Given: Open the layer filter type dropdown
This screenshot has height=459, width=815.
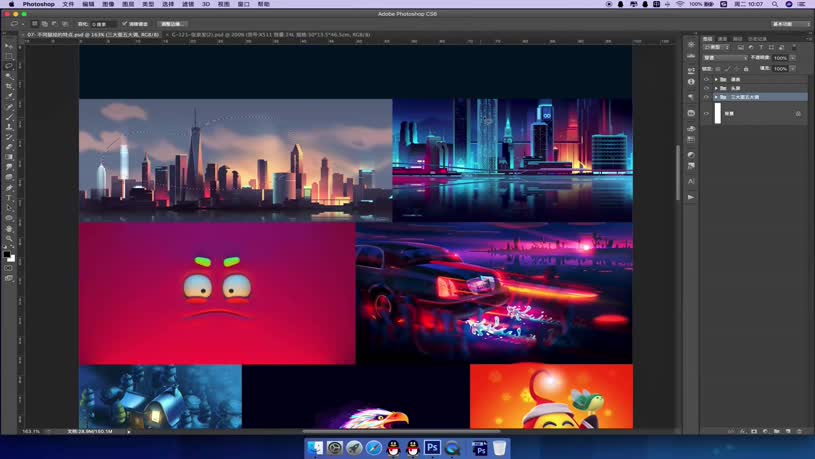Looking at the screenshot, I should [717, 47].
